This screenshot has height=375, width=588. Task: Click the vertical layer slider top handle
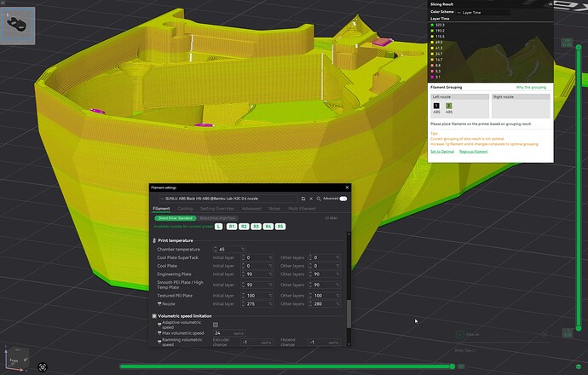(579, 47)
